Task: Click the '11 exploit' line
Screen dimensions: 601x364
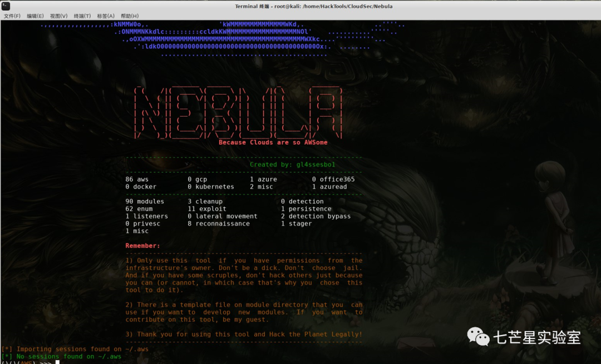Action: pyautogui.click(x=206, y=209)
